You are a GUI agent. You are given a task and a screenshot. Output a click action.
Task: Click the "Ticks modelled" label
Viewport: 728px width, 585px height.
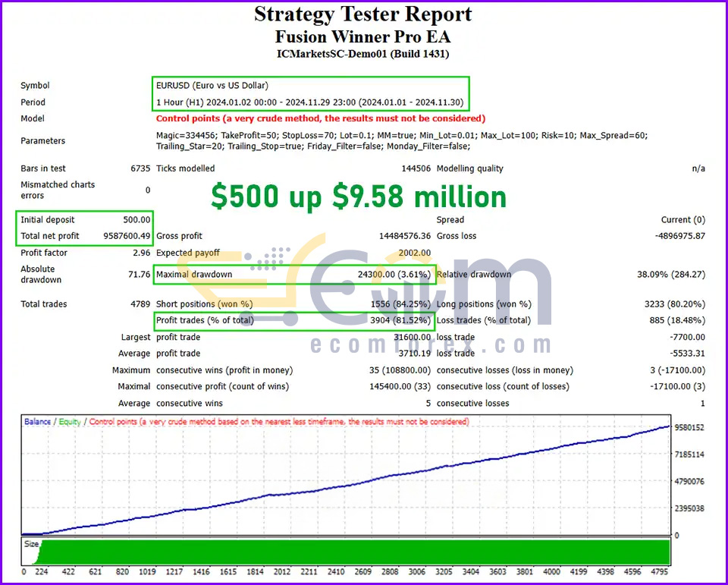click(x=185, y=168)
